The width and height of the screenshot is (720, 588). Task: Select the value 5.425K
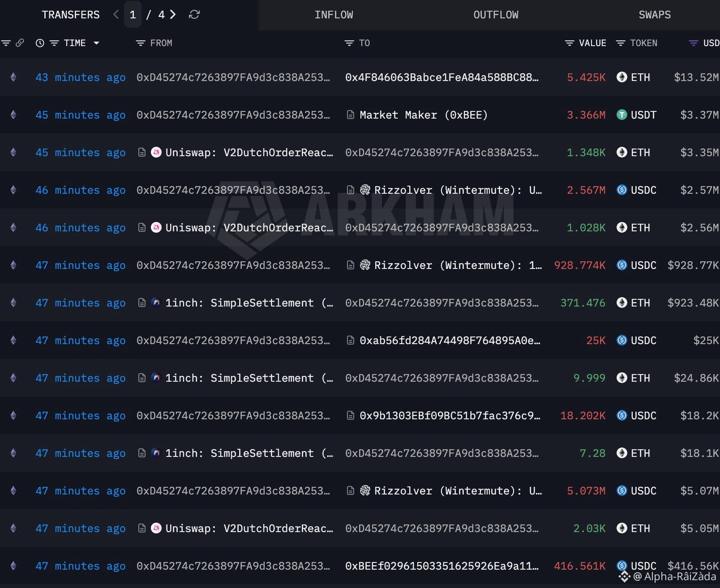pyautogui.click(x=586, y=77)
